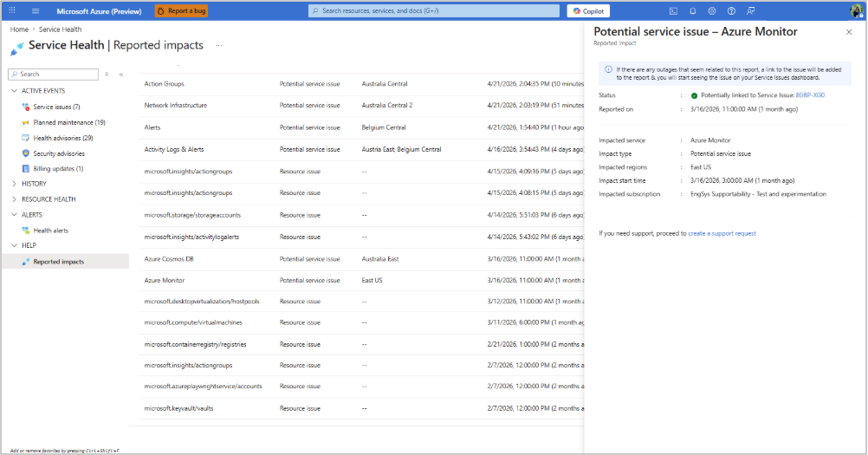Open microsoft.containerregistry/registries row
The width and height of the screenshot is (868, 455).
click(361, 344)
